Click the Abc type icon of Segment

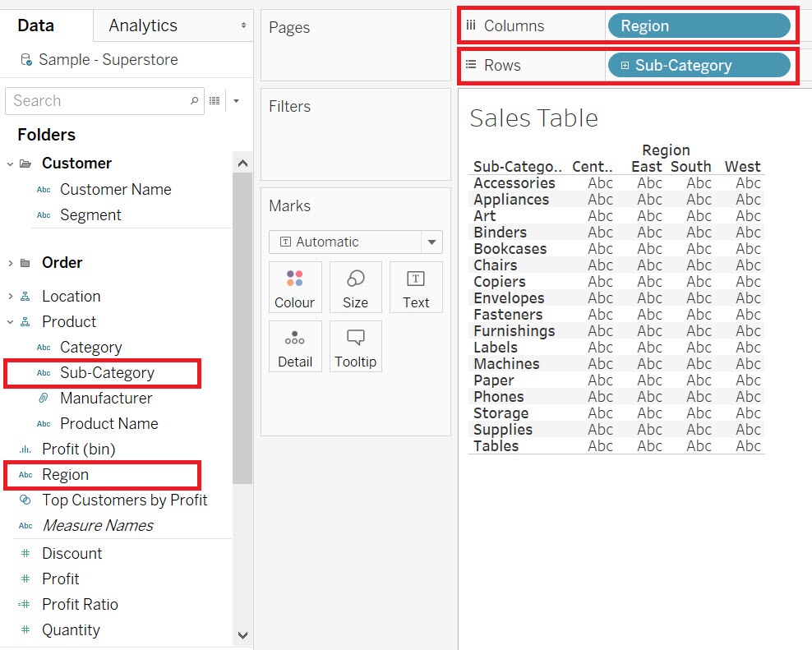(x=44, y=215)
